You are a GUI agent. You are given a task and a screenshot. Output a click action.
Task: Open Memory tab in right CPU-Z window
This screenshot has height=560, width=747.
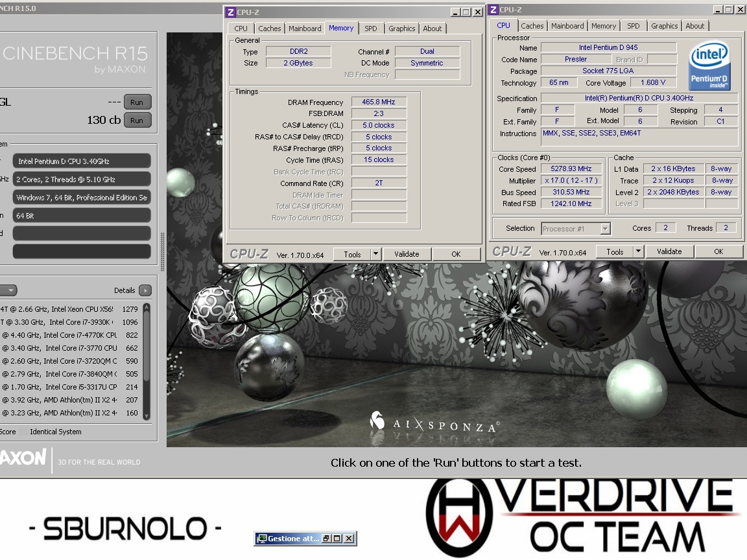[604, 26]
